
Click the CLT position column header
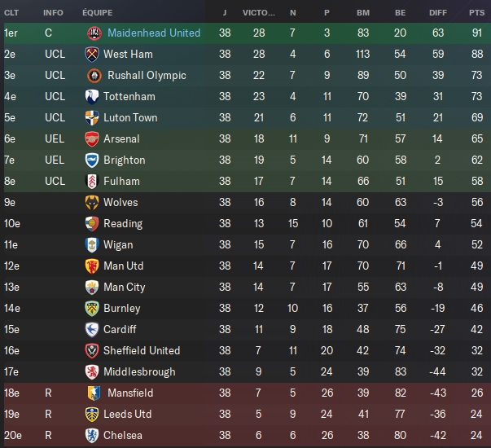point(11,13)
